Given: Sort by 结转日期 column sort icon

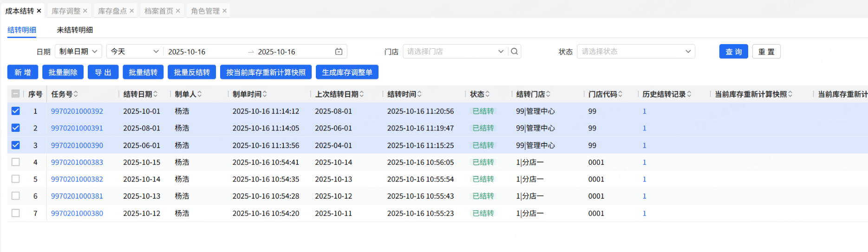Looking at the screenshot, I should [x=156, y=94].
